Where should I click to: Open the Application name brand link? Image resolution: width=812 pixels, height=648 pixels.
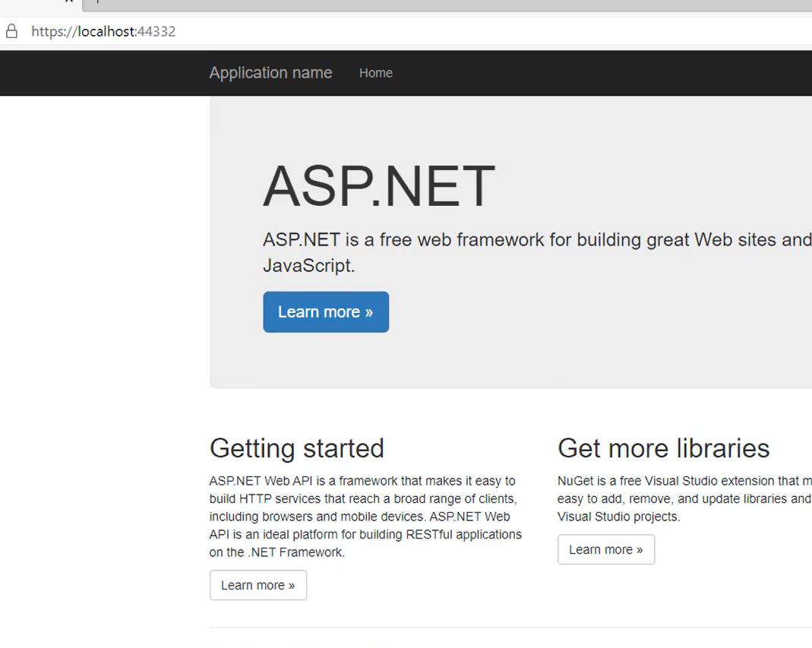[x=271, y=72]
